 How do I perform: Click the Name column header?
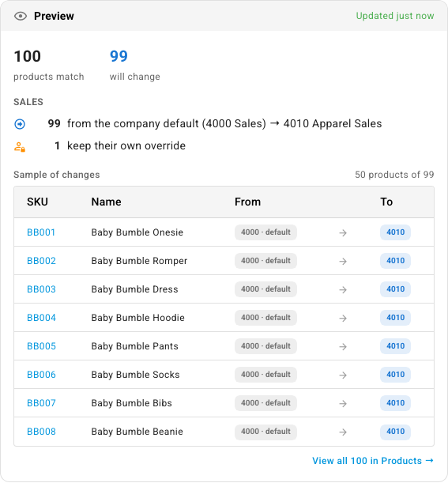106,202
